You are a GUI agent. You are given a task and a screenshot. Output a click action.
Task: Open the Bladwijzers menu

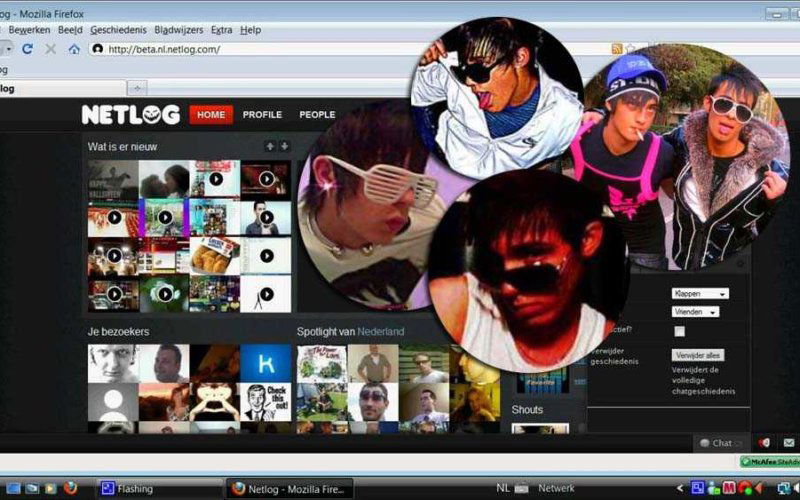pos(179,30)
